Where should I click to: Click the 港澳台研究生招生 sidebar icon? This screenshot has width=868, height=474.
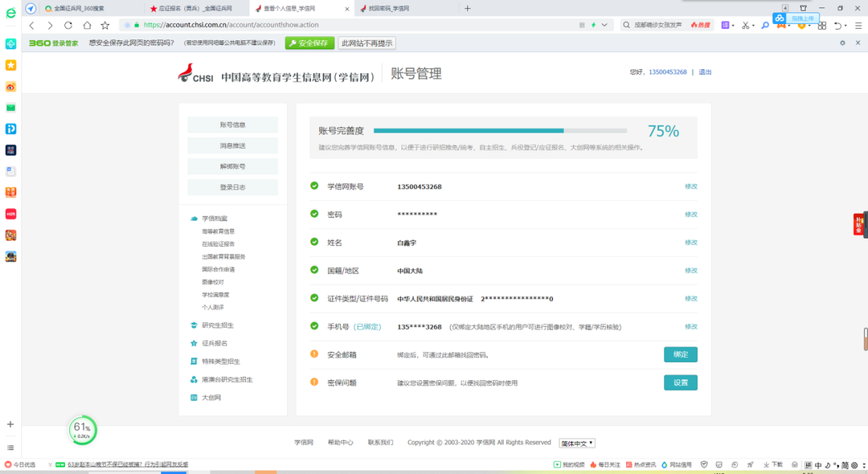pos(194,380)
